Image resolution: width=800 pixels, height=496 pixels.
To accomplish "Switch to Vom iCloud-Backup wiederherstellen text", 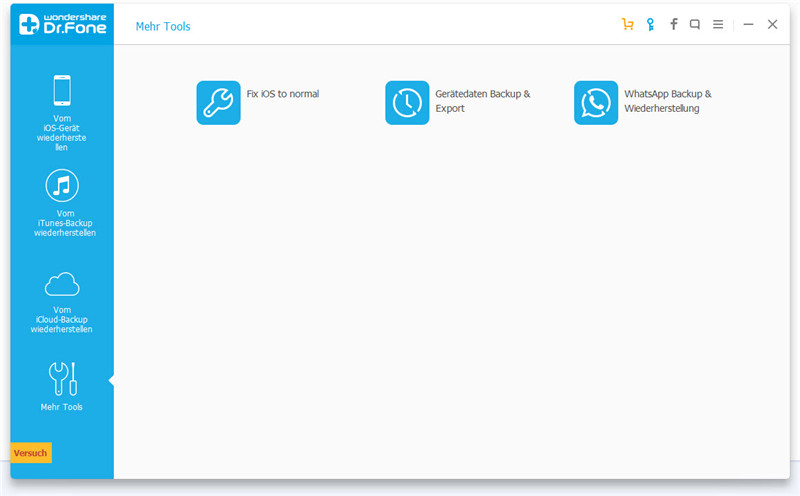I will coord(62,319).
